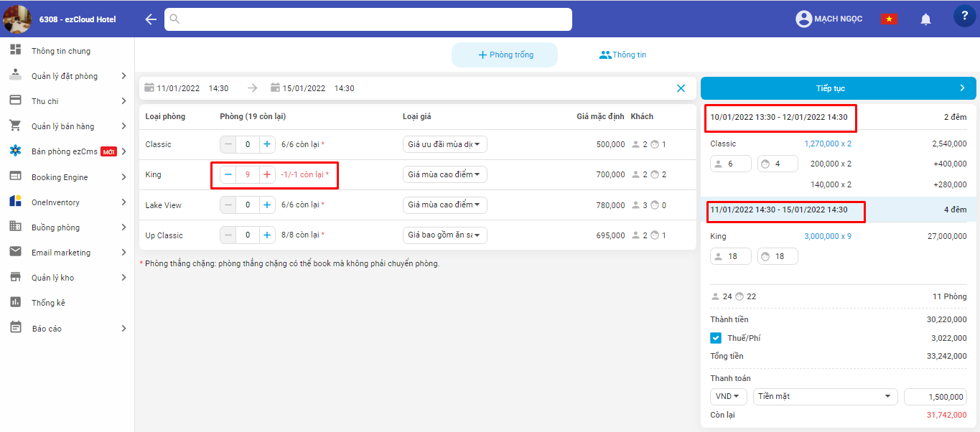Switch to the Thông tin tab
Image resolution: width=980 pixels, height=432 pixels.
[x=622, y=55]
